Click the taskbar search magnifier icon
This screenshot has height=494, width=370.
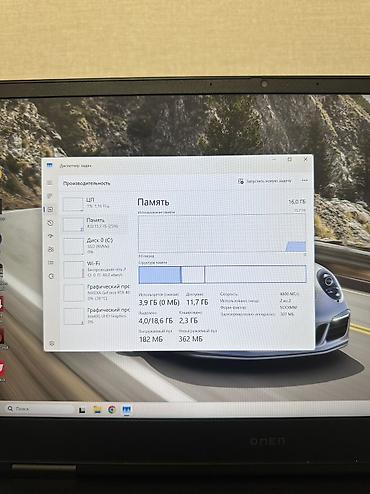coord(10,408)
